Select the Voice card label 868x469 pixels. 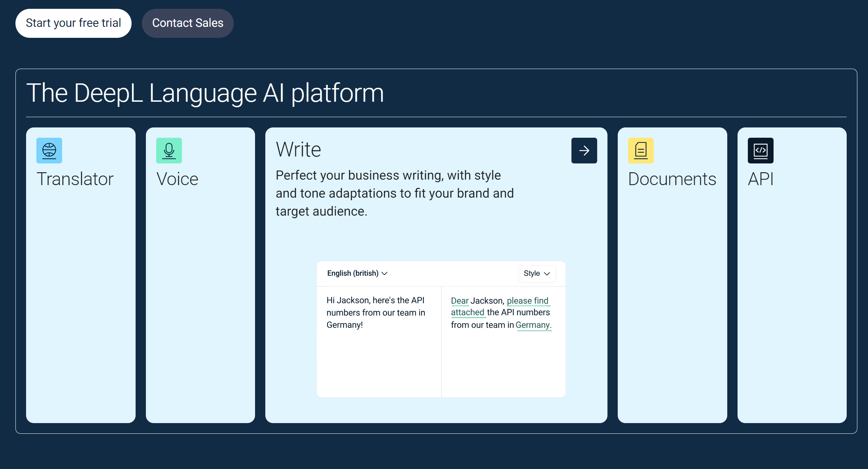click(x=177, y=179)
